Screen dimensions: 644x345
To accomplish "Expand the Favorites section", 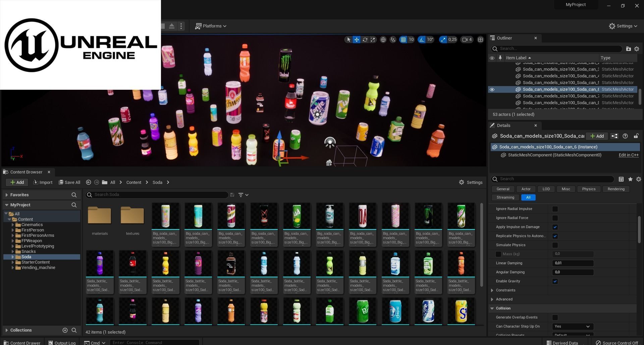I will point(6,195).
